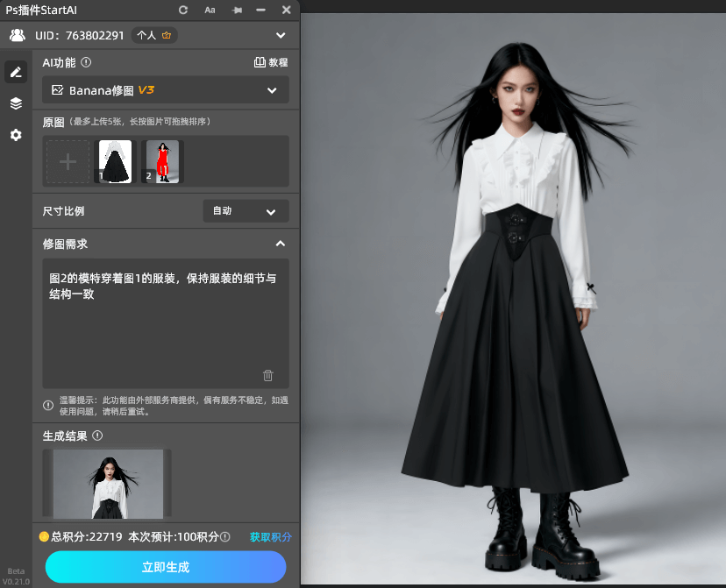The width and height of the screenshot is (726, 588).
Task: Click the Aa font size icon
Action: click(210, 10)
